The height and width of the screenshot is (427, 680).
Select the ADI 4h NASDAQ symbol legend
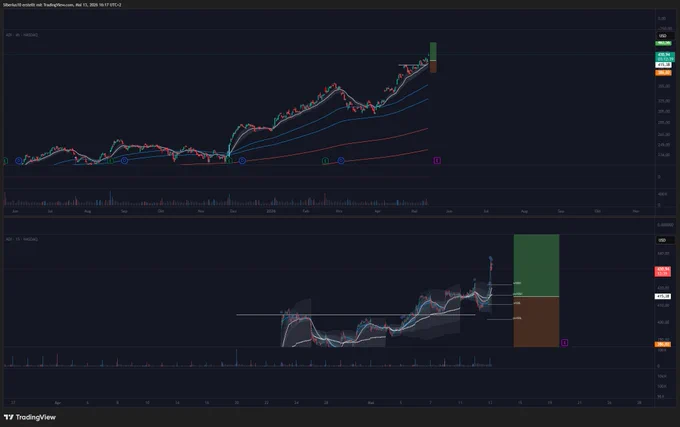click(22, 35)
